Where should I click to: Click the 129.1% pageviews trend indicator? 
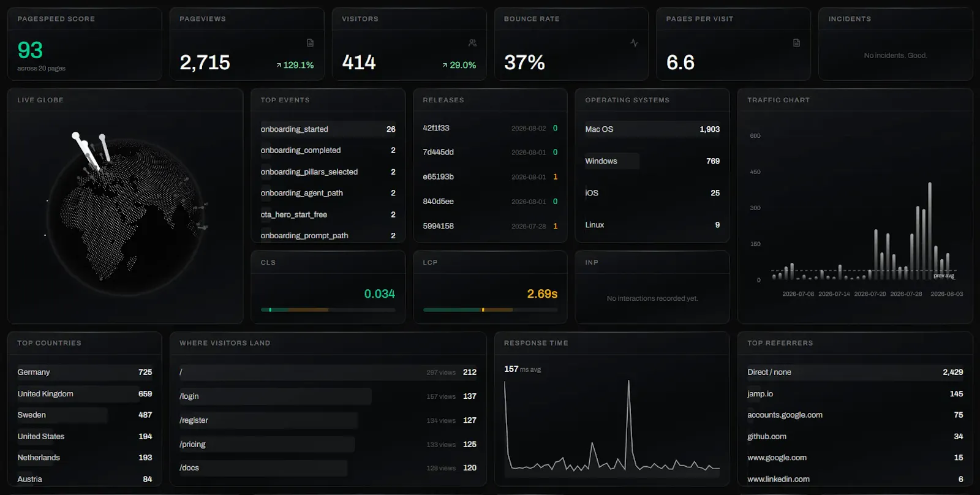pyautogui.click(x=295, y=65)
